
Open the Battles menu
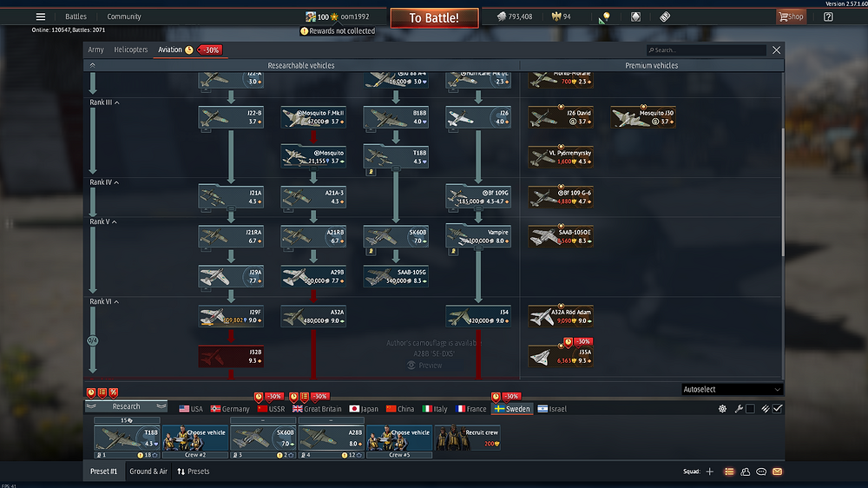(x=76, y=16)
